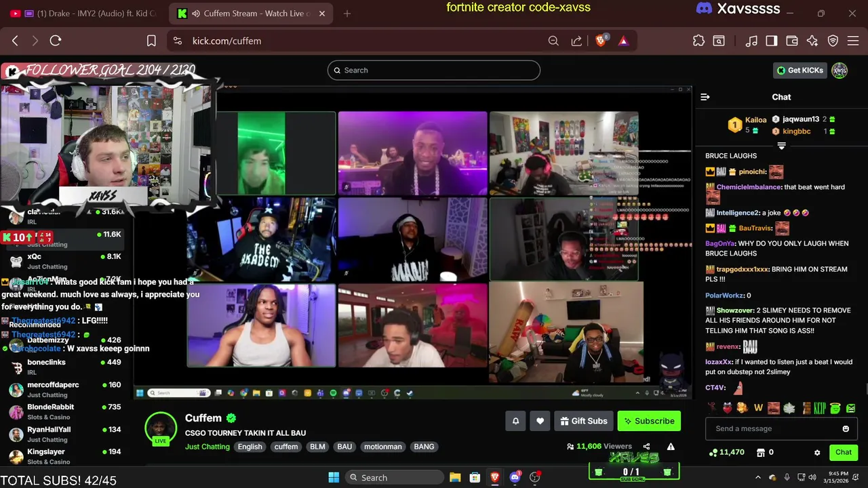Open the Just Chatting category link
Image resolution: width=868 pixels, height=488 pixels.
tap(208, 447)
